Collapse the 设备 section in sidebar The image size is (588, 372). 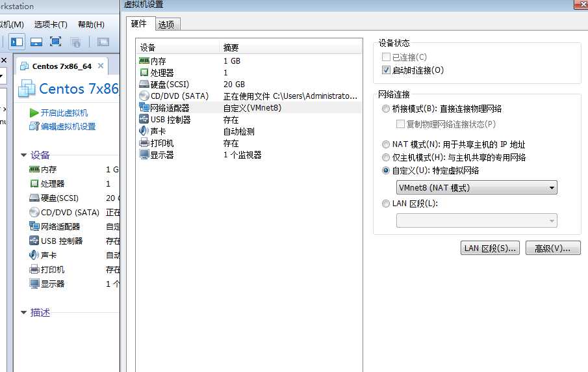23,155
